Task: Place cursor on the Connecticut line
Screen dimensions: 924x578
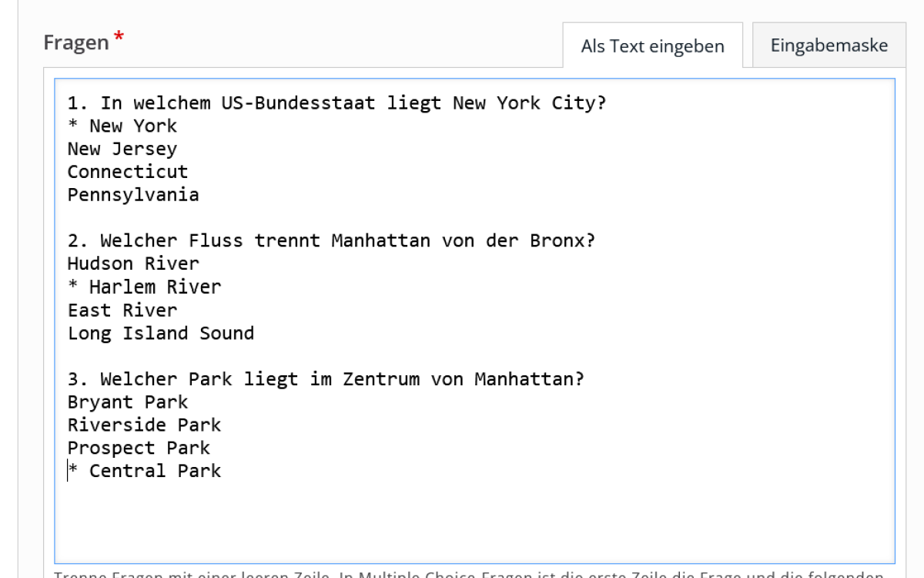Action: point(128,172)
